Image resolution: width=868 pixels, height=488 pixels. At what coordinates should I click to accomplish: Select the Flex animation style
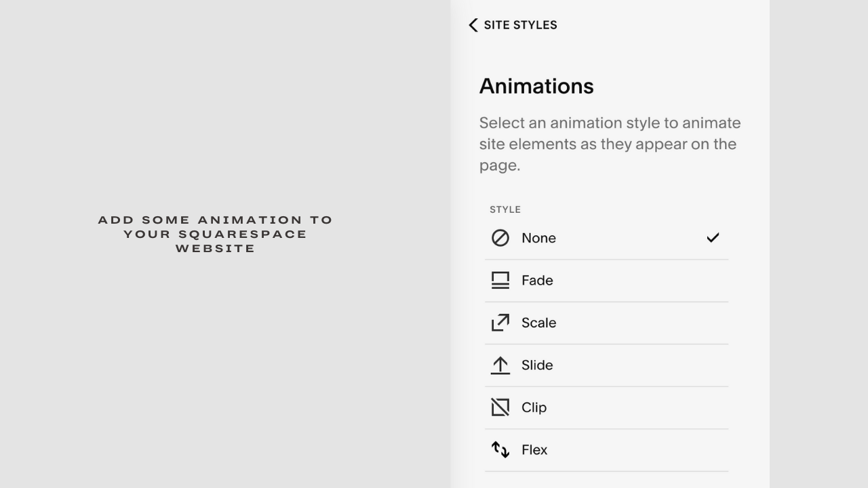pyautogui.click(x=606, y=450)
